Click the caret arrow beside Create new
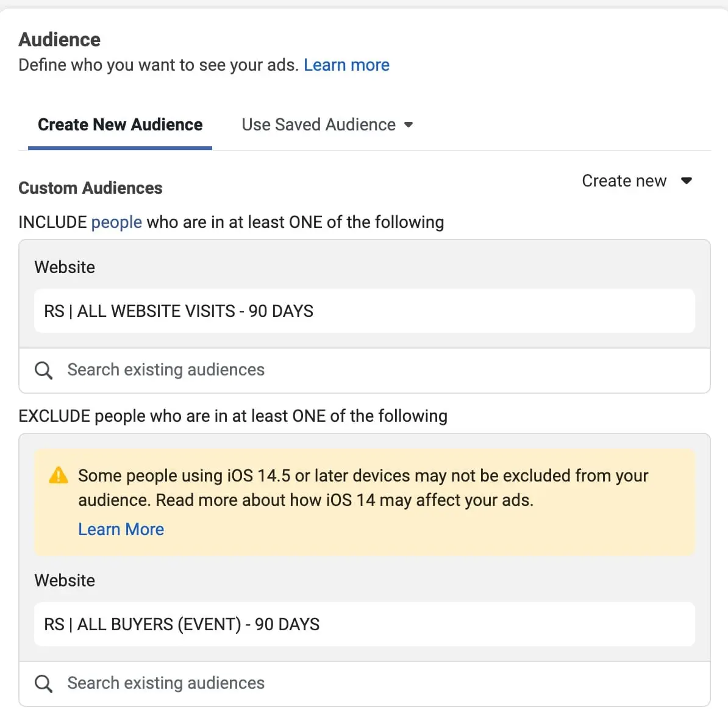Viewport: 728px width, 718px height. point(686,181)
